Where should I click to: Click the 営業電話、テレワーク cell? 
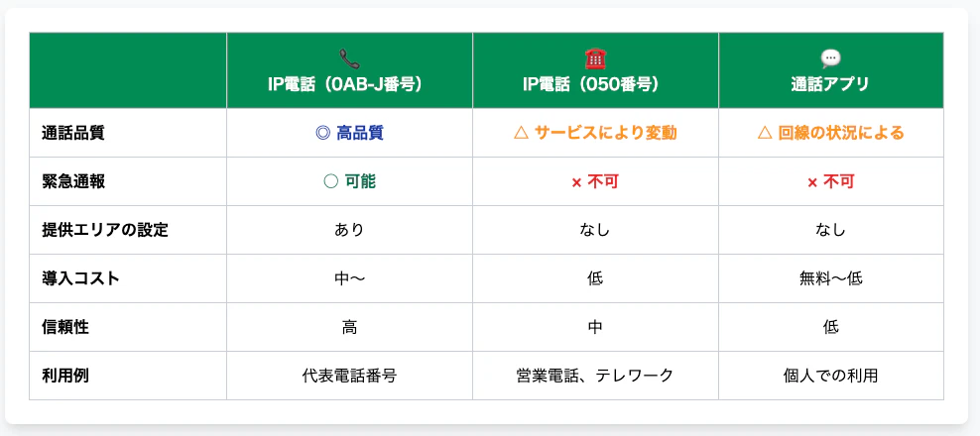(595, 376)
